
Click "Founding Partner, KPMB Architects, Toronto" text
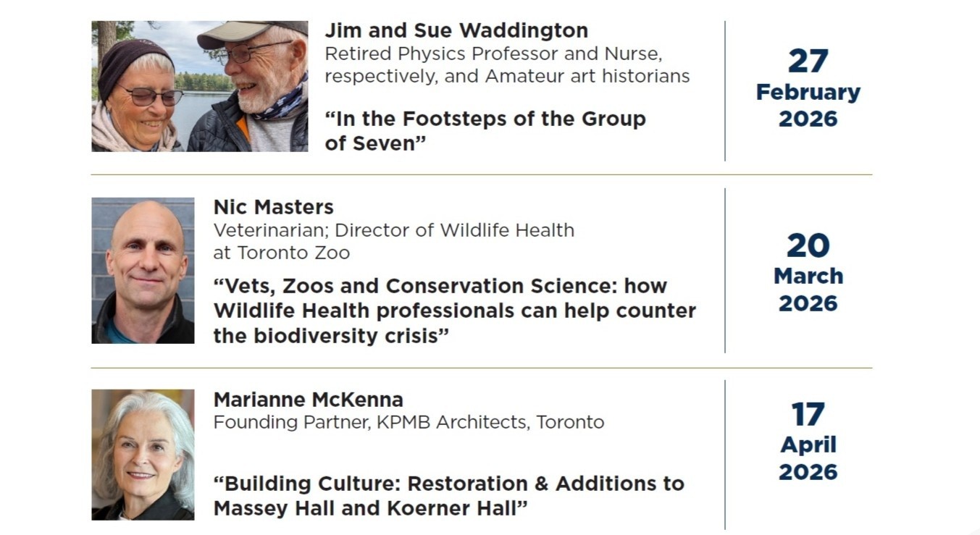pyautogui.click(x=409, y=422)
